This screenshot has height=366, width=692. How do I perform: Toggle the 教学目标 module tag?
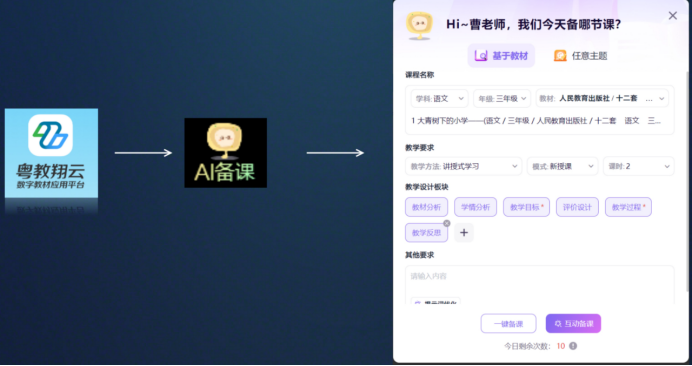coord(527,207)
